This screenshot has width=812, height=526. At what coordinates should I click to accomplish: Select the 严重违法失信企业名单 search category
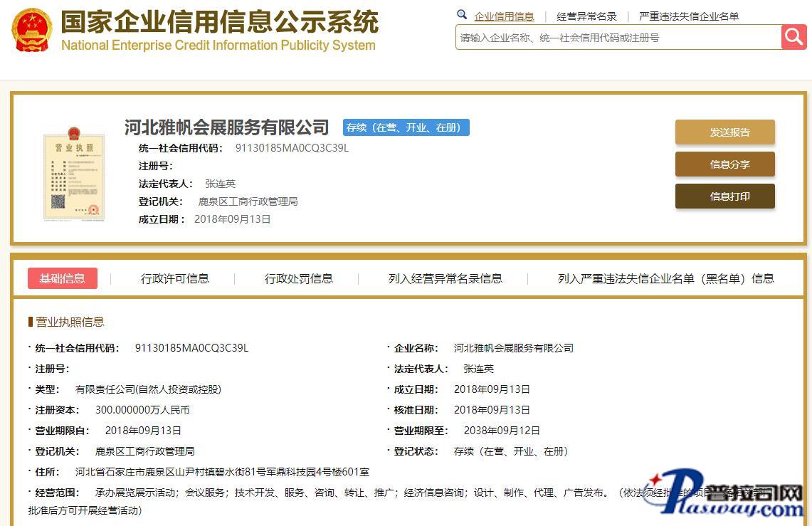[689, 16]
